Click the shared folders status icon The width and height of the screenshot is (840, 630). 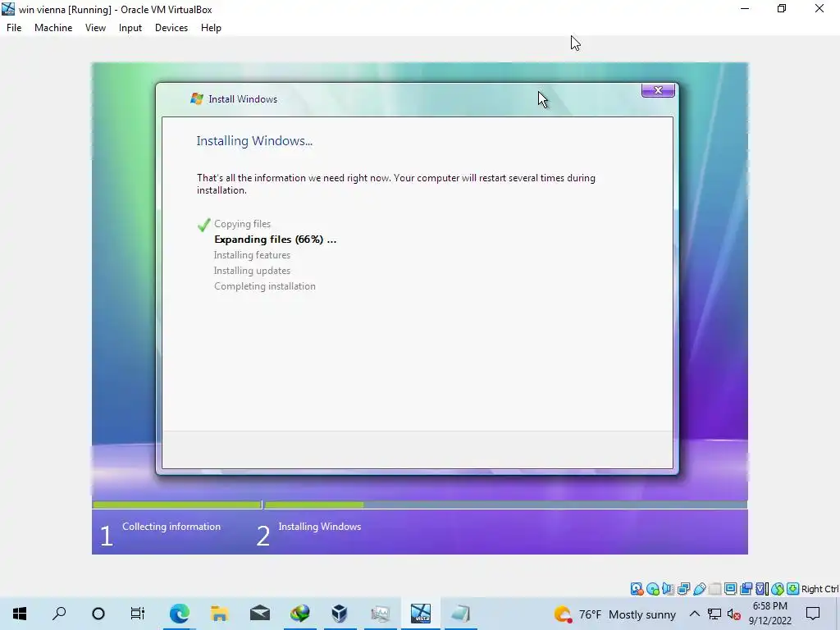click(714, 589)
